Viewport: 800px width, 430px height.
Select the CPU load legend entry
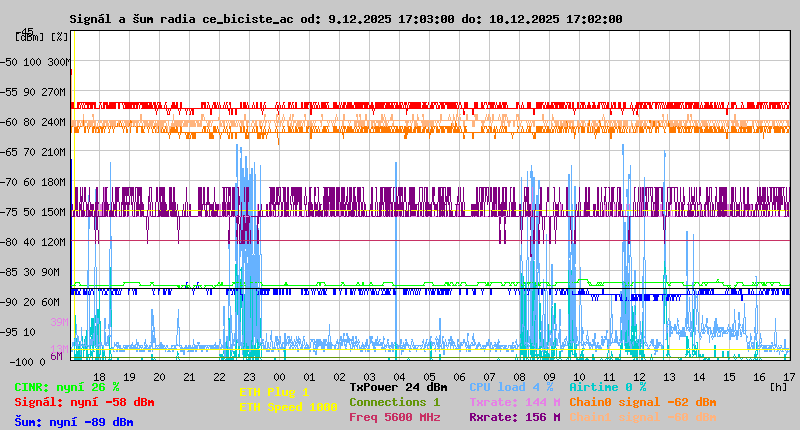pyautogui.click(x=511, y=387)
